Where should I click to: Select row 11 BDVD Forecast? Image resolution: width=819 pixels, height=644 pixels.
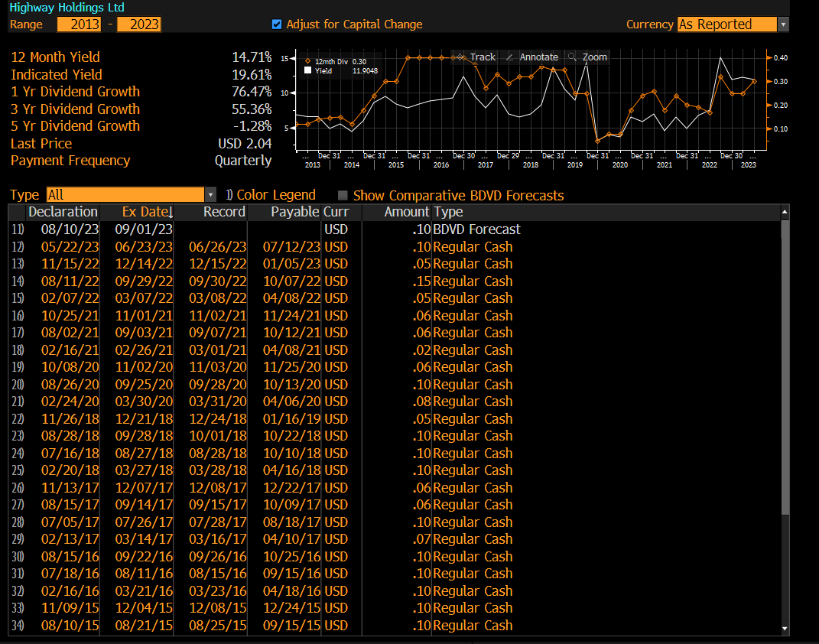395,229
